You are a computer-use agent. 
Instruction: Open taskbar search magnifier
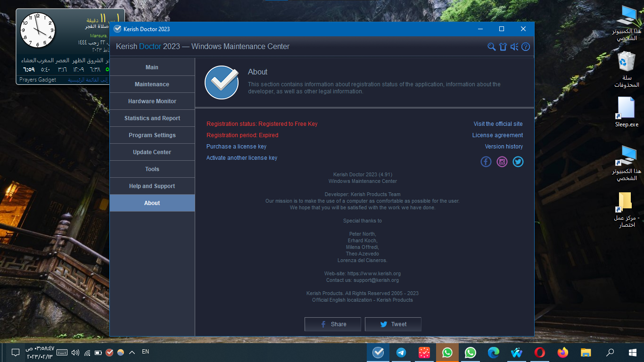(610, 352)
